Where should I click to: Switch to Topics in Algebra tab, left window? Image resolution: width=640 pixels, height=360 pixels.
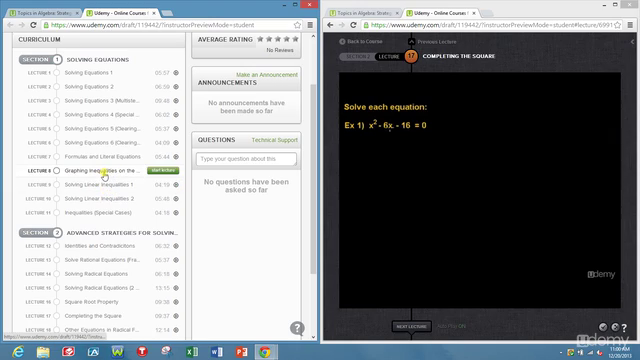coord(44,13)
